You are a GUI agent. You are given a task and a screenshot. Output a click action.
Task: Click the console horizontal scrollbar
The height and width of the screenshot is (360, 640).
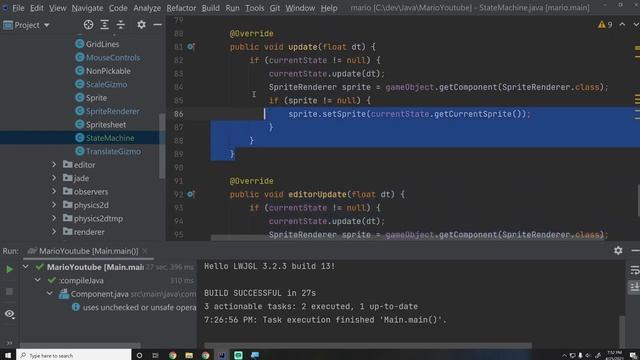click(x=367, y=345)
